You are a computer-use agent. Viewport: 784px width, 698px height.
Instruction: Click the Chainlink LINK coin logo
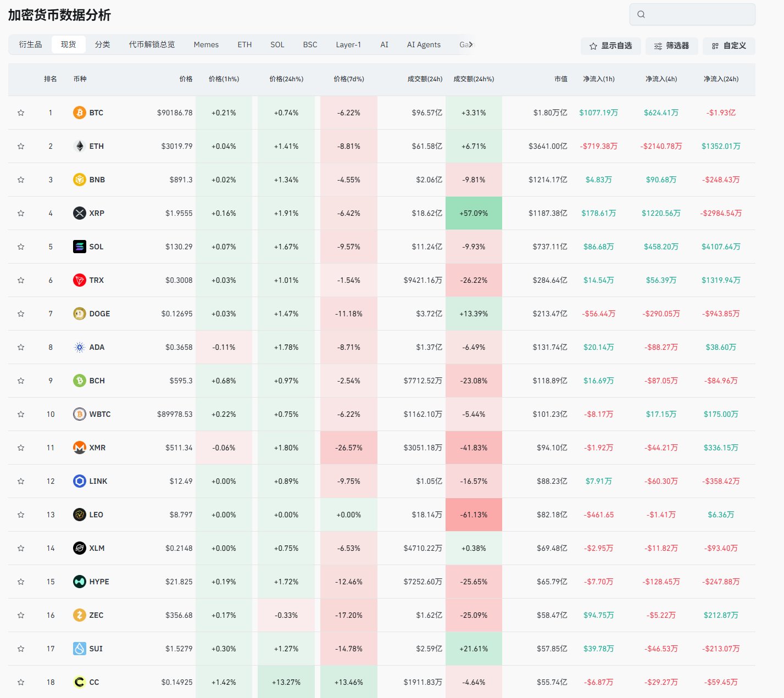click(x=80, y=481)
